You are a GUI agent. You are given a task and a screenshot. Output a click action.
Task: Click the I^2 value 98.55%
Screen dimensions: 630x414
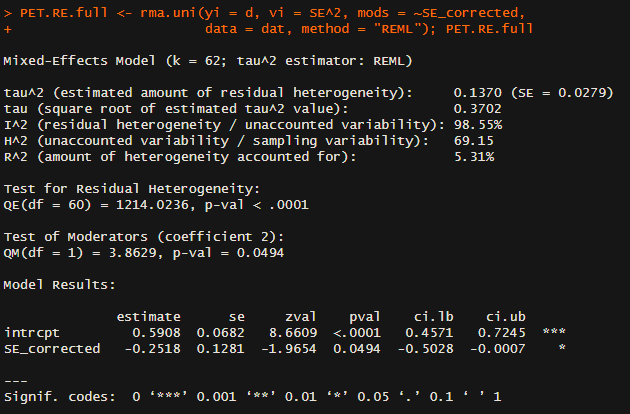point(478,124)
